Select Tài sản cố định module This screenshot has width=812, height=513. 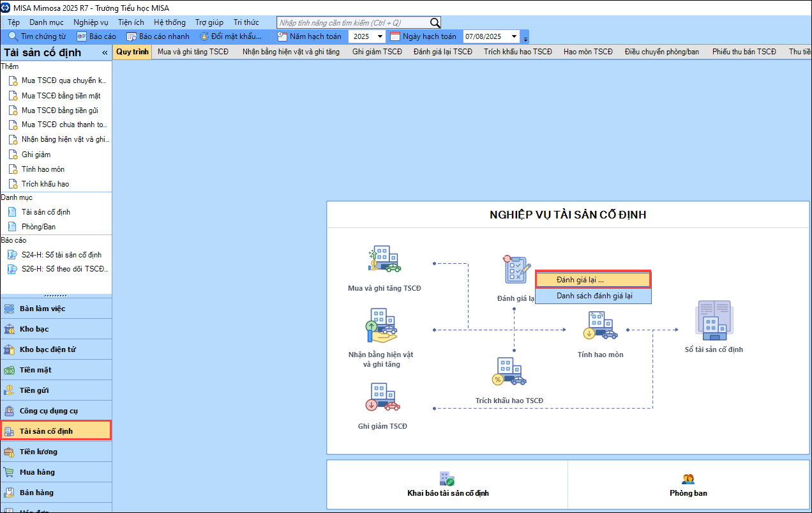click(56, 431)
